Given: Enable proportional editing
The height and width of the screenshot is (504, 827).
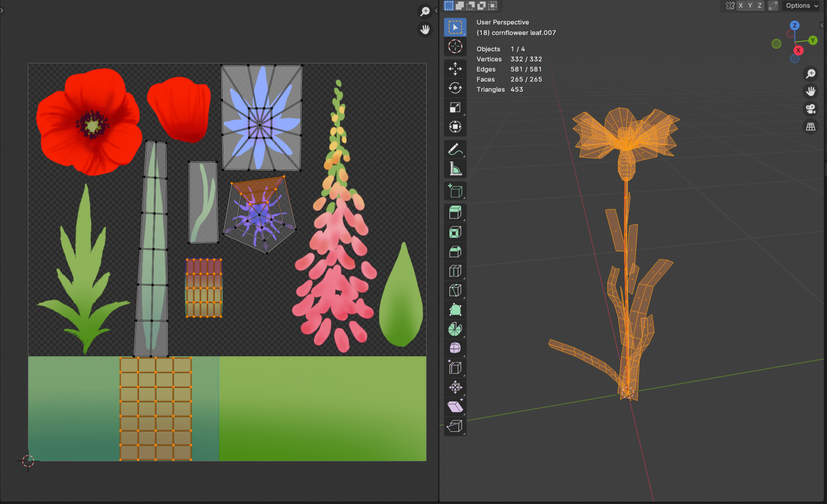Looking at the screenshot, I should pyautogui.click(x=773, y=6).
